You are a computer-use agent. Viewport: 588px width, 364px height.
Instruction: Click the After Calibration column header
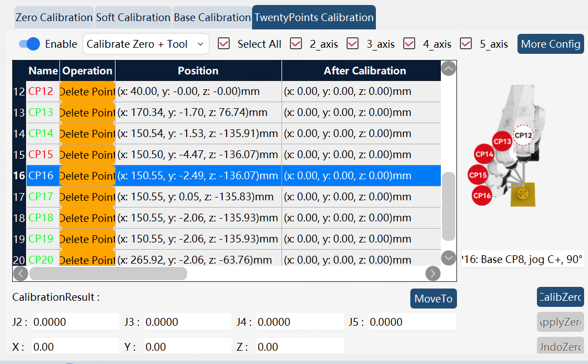(x=361, y=71)
